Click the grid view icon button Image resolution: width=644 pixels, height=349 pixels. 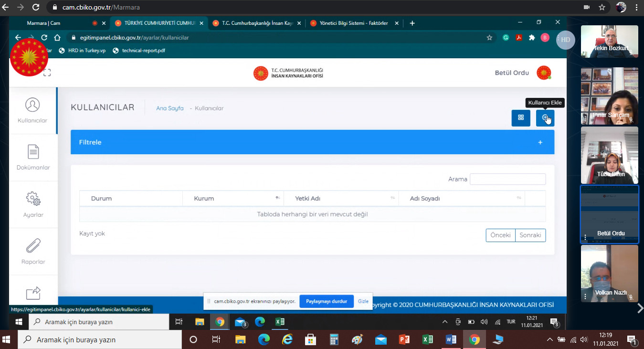(520, 118)
